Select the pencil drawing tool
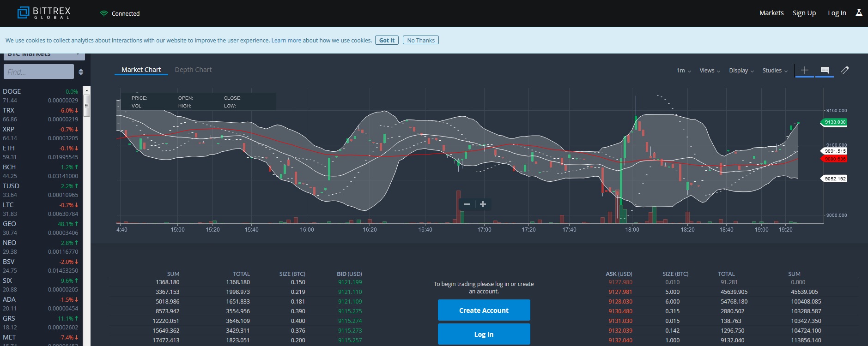 [x=844, y=70]
